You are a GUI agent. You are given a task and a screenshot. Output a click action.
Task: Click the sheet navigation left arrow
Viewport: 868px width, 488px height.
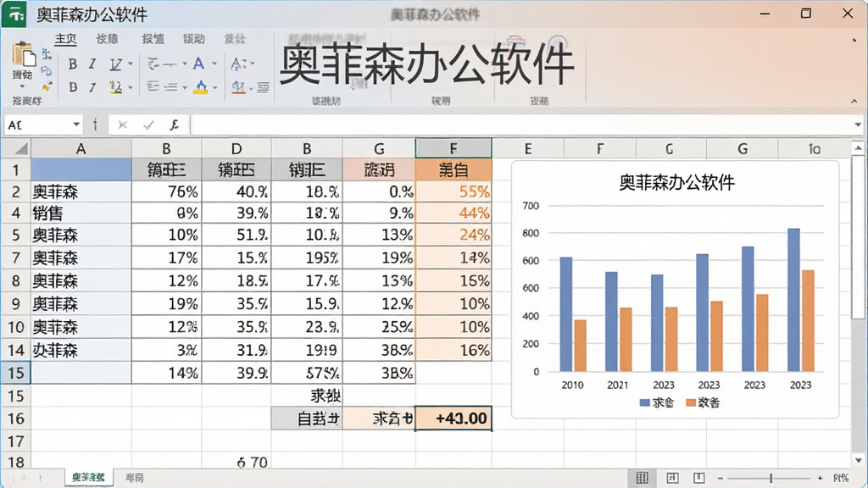coord(23,478)
